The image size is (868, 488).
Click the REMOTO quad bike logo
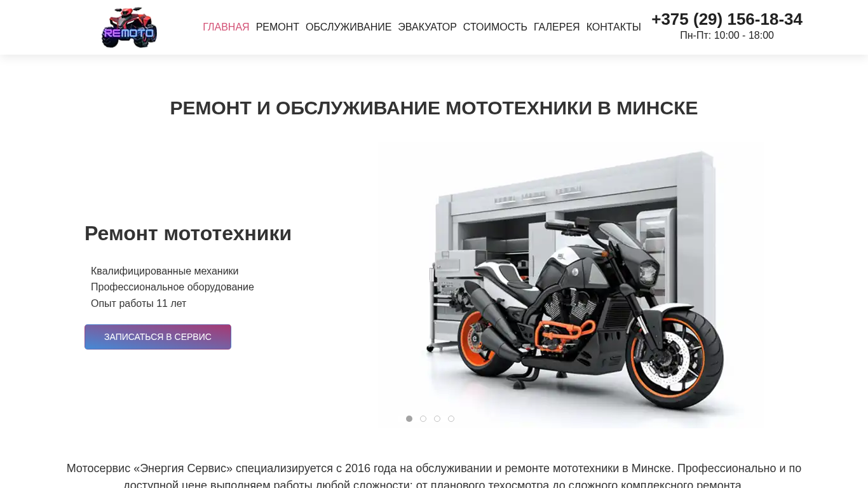129,27
